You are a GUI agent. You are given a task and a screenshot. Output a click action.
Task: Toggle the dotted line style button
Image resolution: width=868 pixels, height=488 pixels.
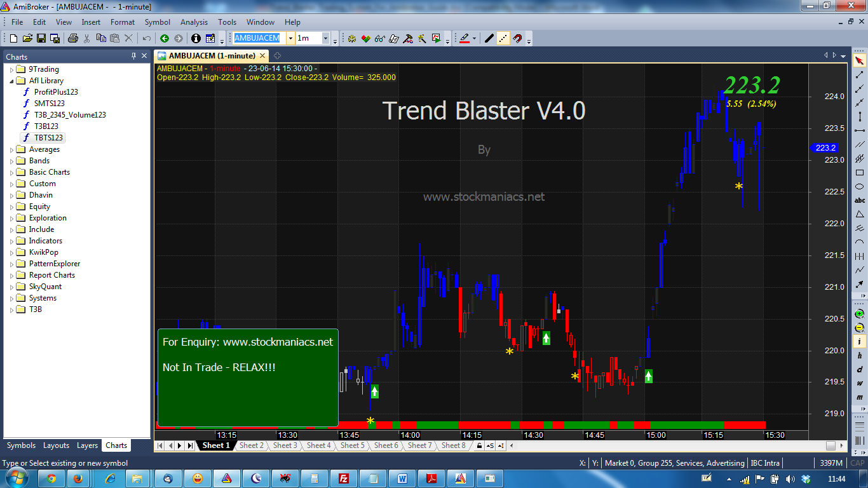(x=503, y=38)
